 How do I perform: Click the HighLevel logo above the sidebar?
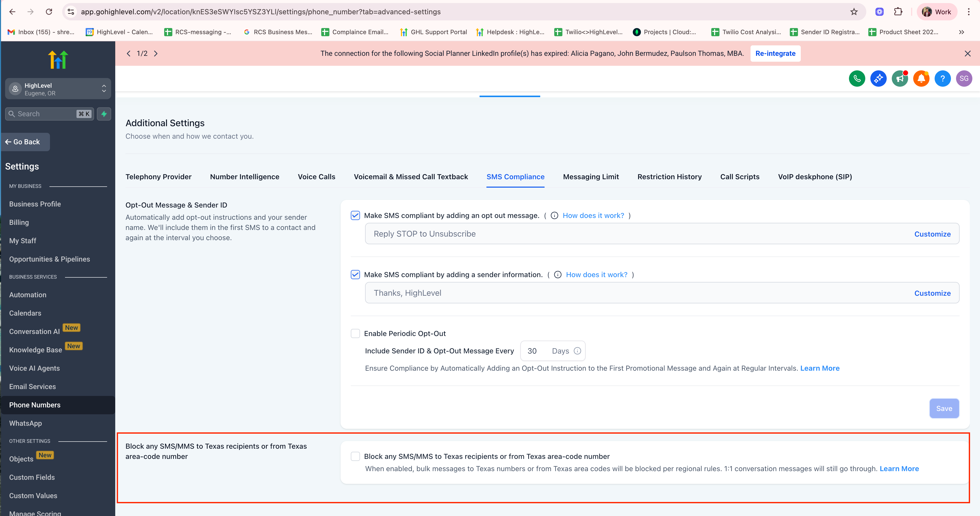[57, 59]
